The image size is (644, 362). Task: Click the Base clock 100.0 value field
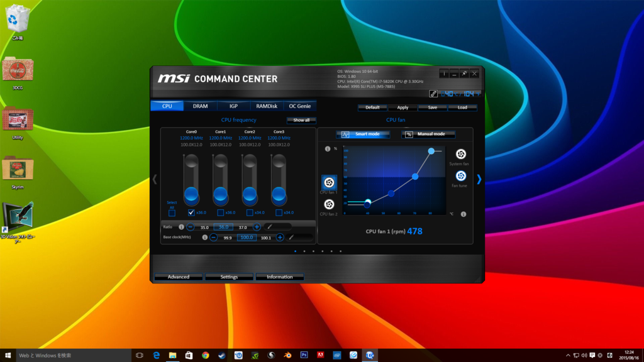(247, 237)
